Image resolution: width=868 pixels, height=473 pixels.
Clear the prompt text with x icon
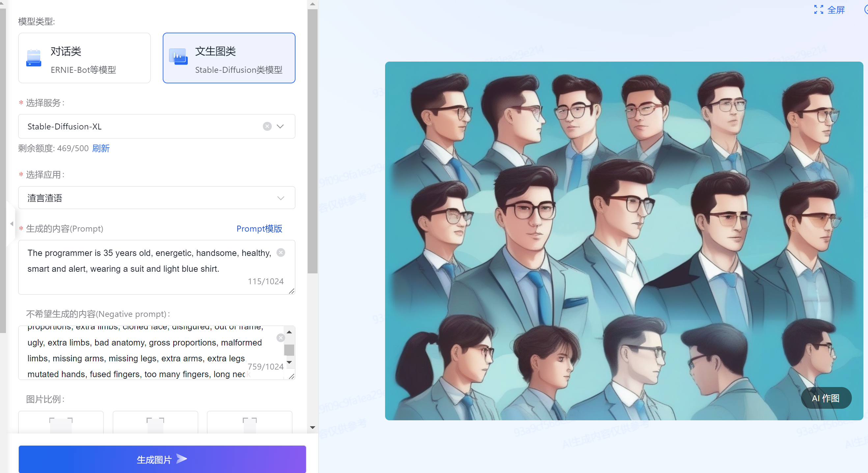coord(281,253)
